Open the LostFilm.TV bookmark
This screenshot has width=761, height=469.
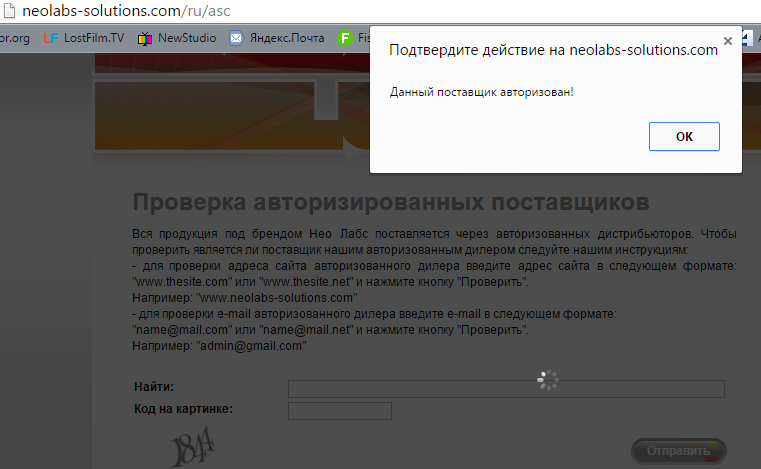[84, 39]
